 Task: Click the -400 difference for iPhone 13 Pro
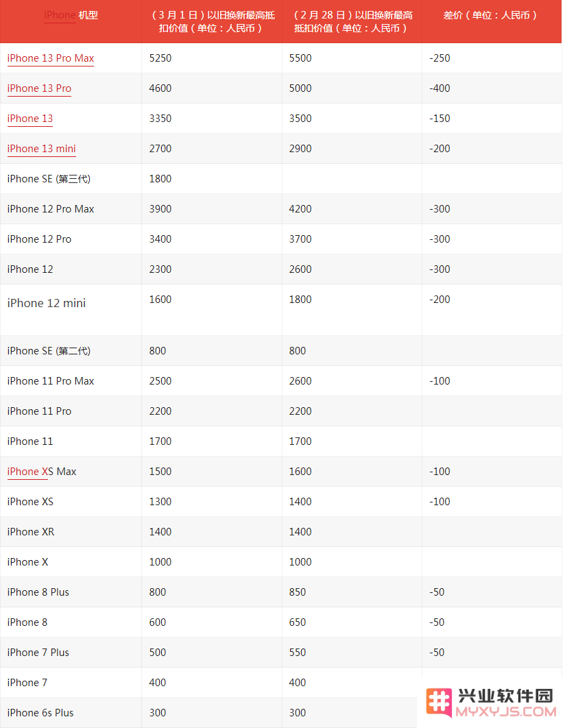[440, 88]
